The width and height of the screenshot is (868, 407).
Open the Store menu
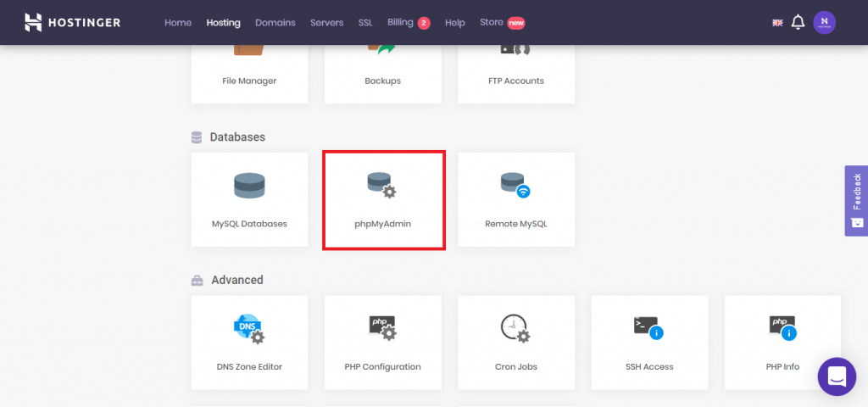[492, 22]
